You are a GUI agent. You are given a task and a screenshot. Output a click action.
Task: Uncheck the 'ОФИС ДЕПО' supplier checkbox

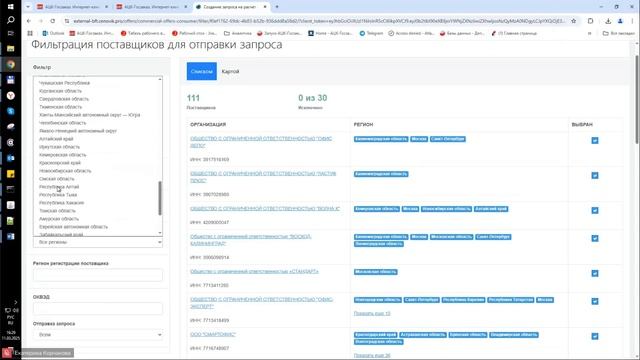coord(595,140)
